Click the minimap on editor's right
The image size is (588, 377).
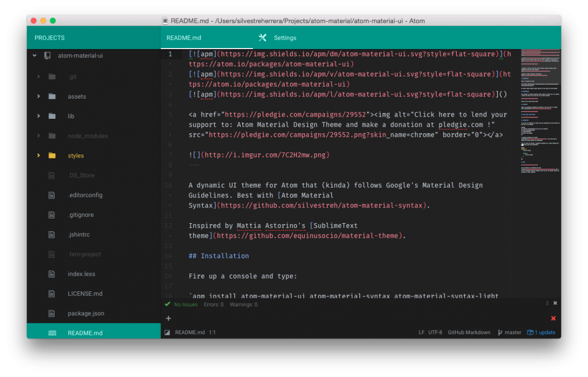[x=540, y=111]
